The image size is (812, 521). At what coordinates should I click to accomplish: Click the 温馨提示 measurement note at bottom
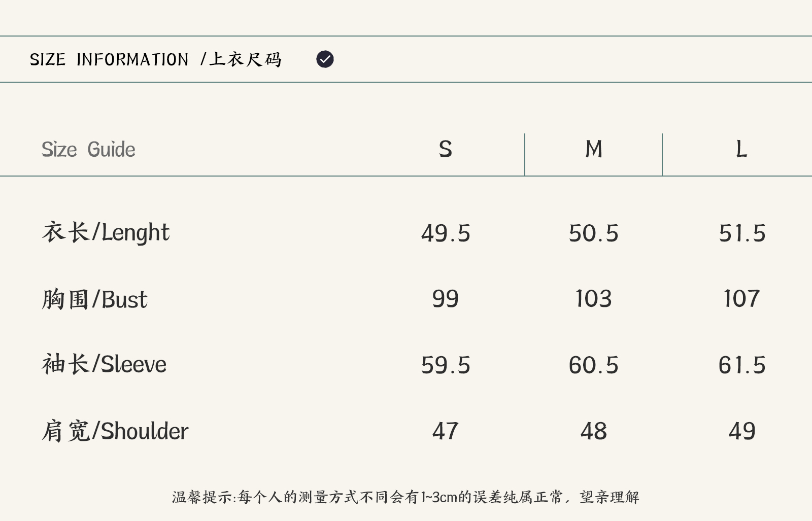[405, 497]
